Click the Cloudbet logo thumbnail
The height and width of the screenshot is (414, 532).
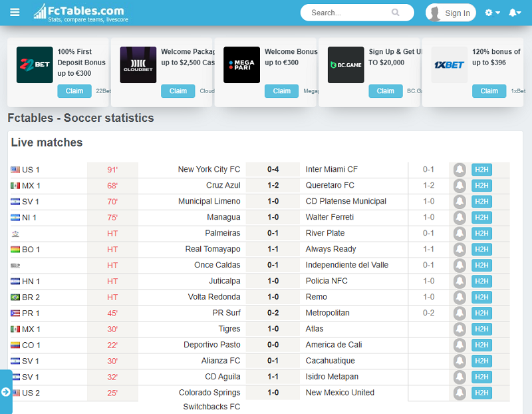[138, 65]
